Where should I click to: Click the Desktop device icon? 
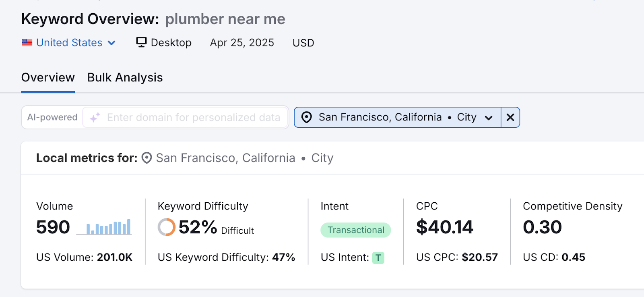141,42
